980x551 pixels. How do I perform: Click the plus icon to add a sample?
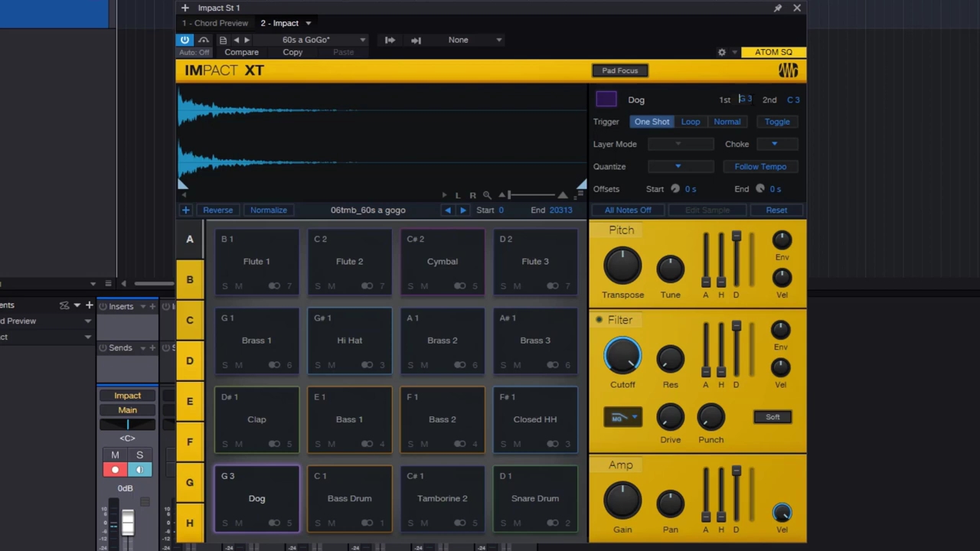pos(185,210)
